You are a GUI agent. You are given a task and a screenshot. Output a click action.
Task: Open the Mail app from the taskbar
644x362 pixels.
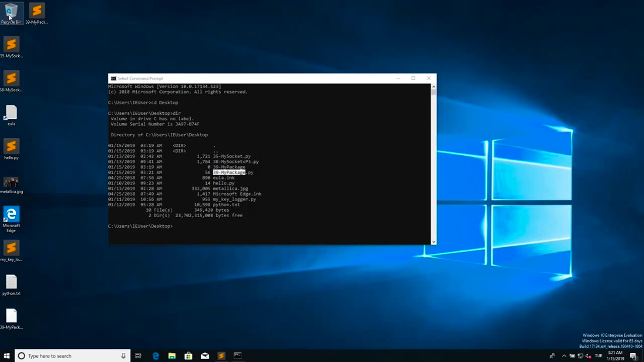205,356
